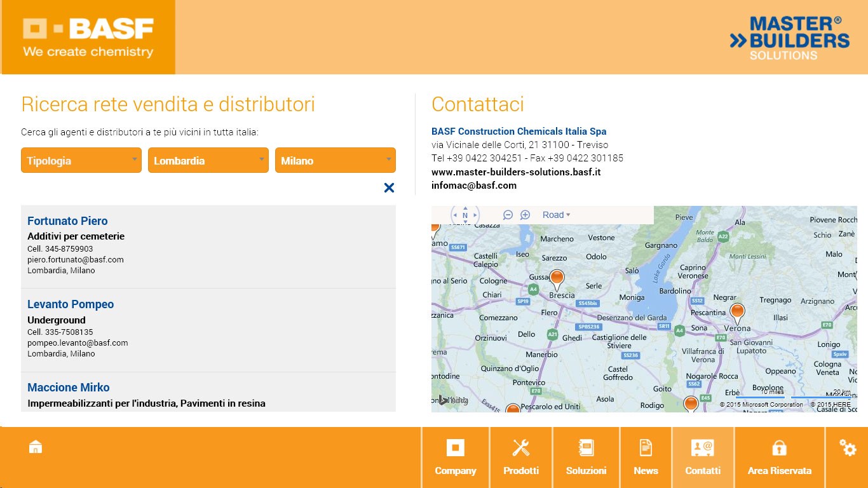Open the Lombardia region dropdown
Image resolution: width=868 pixels, height=488 pixels.
[x=208, y=160]
